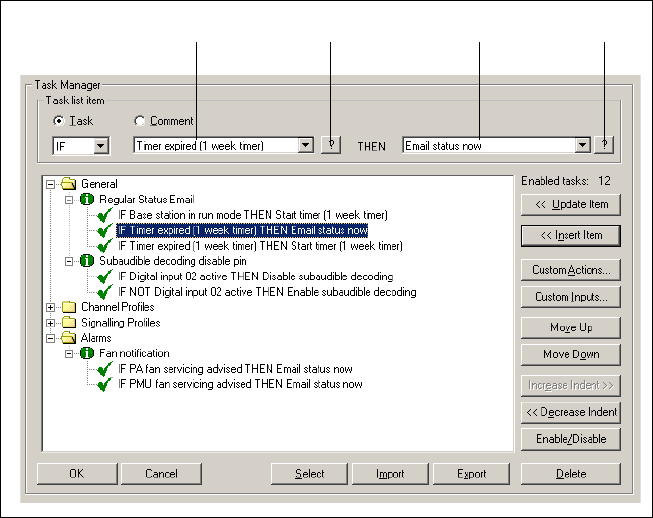
Task: Select 'Enable subaudible decoding' task row
Action: click(x=267, y=292)
